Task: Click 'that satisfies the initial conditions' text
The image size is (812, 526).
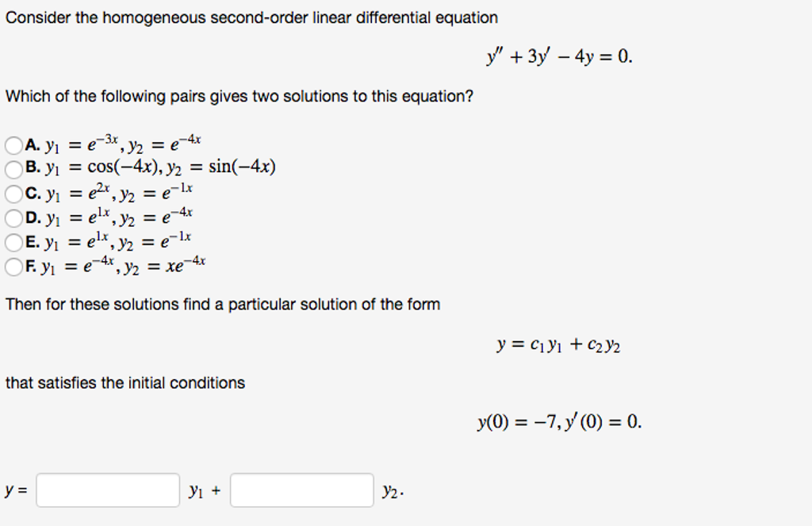Action: pos(125,383)
